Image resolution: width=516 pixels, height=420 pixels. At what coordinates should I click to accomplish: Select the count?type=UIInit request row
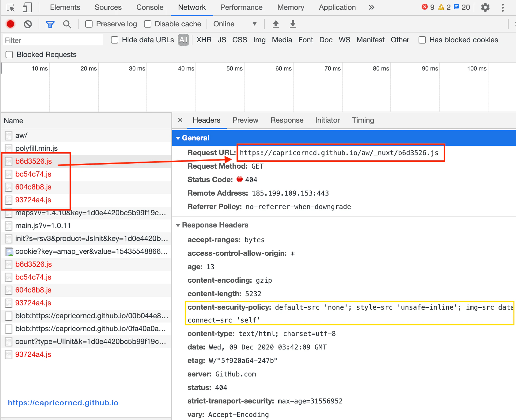click(x=86, y=342)
